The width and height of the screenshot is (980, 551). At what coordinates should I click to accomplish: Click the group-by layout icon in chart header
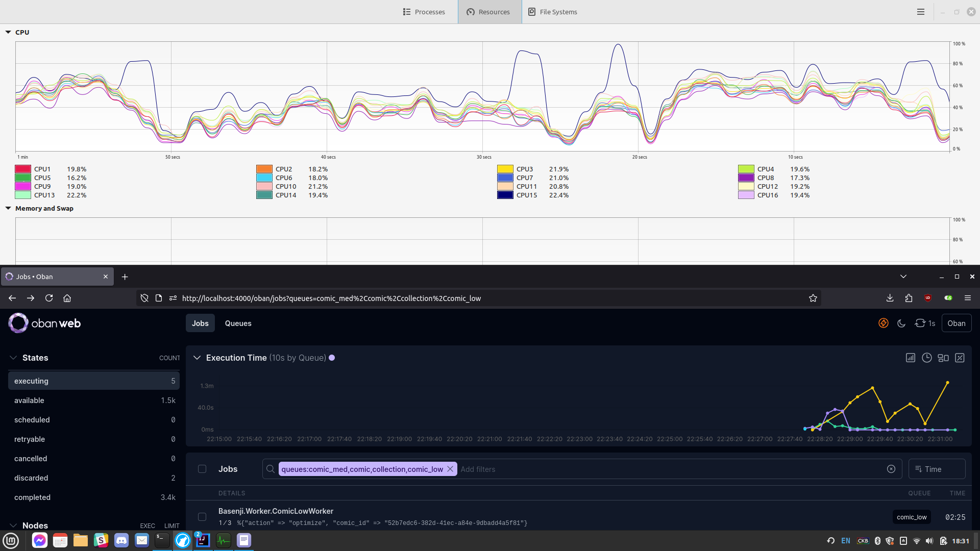943,358
